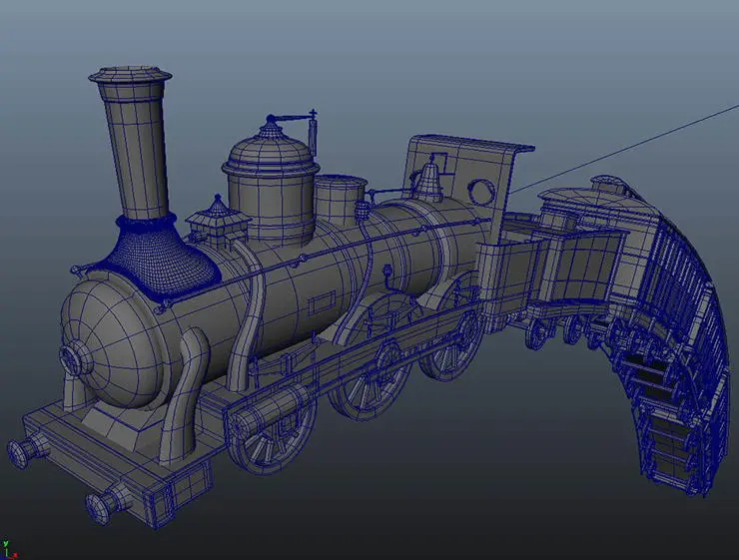Select the dense-mesh smokestack base saddle
Screen dimensions: 739x560
point(165,260)
